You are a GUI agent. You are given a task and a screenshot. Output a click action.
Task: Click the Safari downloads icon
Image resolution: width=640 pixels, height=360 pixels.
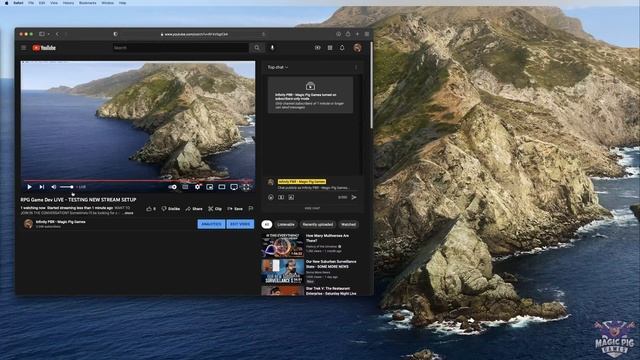(338, 34)
